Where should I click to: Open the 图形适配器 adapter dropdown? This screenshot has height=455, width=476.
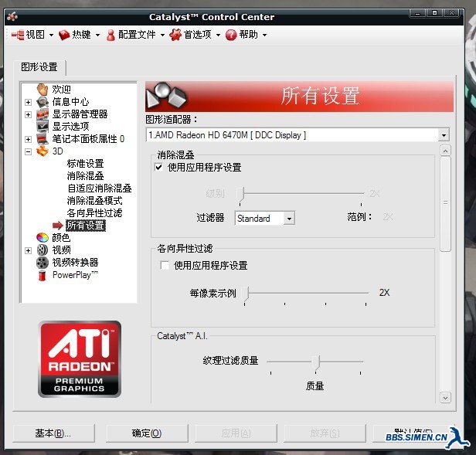click(x=444, y=135)
